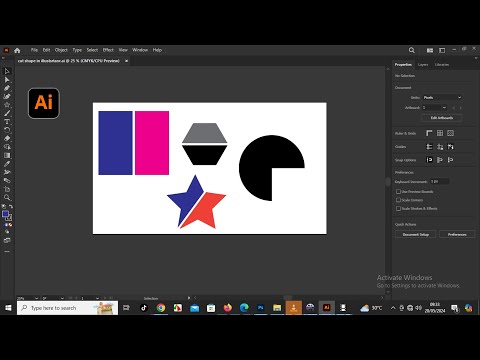Viewport: 480px width, 360px height.
Task: Open Firefox from the taskbar
Action: [x=228, y=308]
